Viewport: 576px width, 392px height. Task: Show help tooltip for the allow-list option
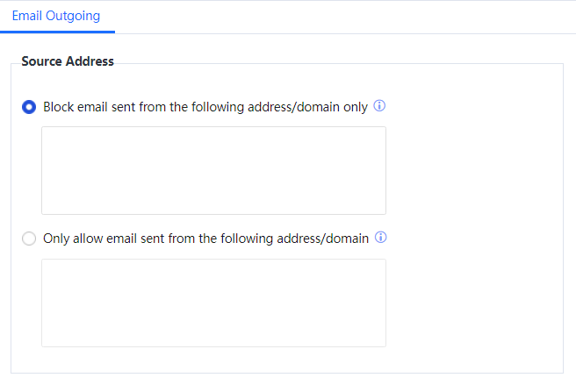point(381,238)
